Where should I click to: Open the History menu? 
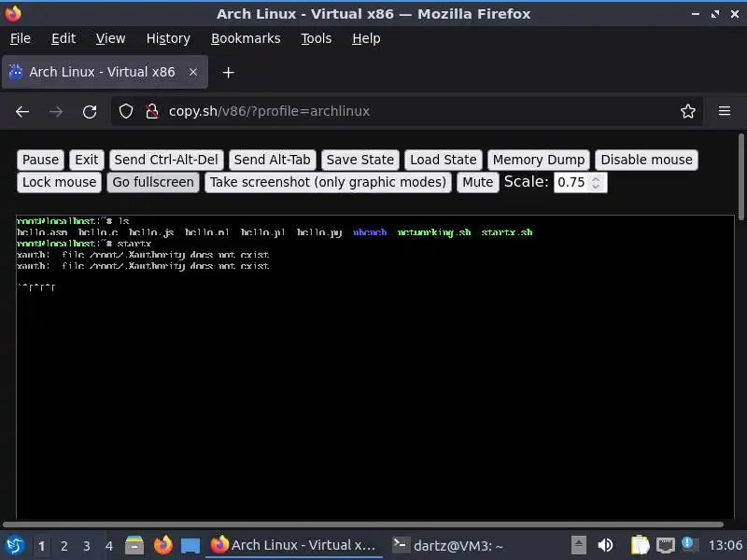click(x=168, y=38)
